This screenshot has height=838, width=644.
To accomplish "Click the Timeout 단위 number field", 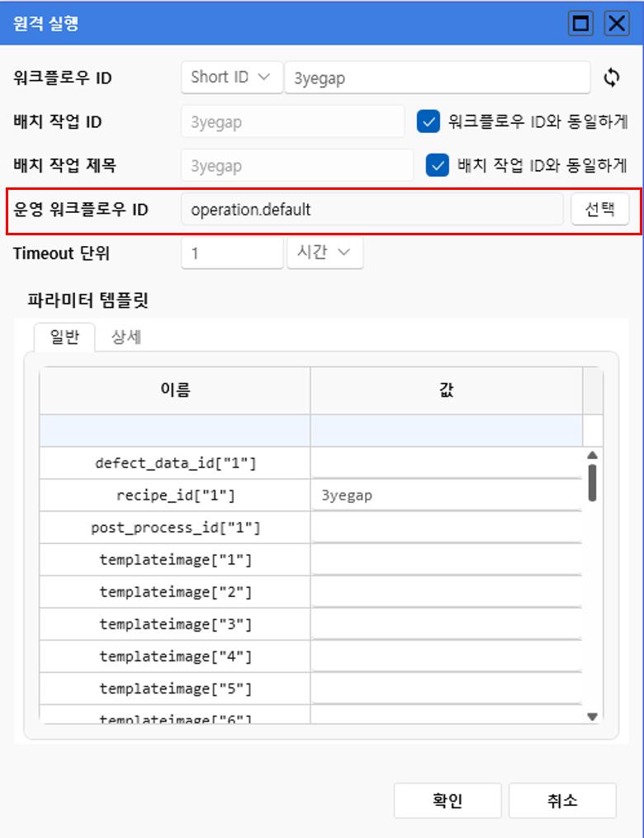I will (x=231, y=253).
